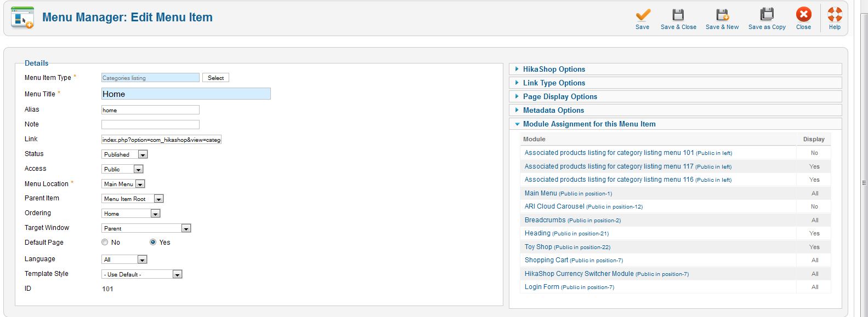Screen dimensions: 868x317
Task: Click the Save checkmark icon
Action: tap(643, 15)
